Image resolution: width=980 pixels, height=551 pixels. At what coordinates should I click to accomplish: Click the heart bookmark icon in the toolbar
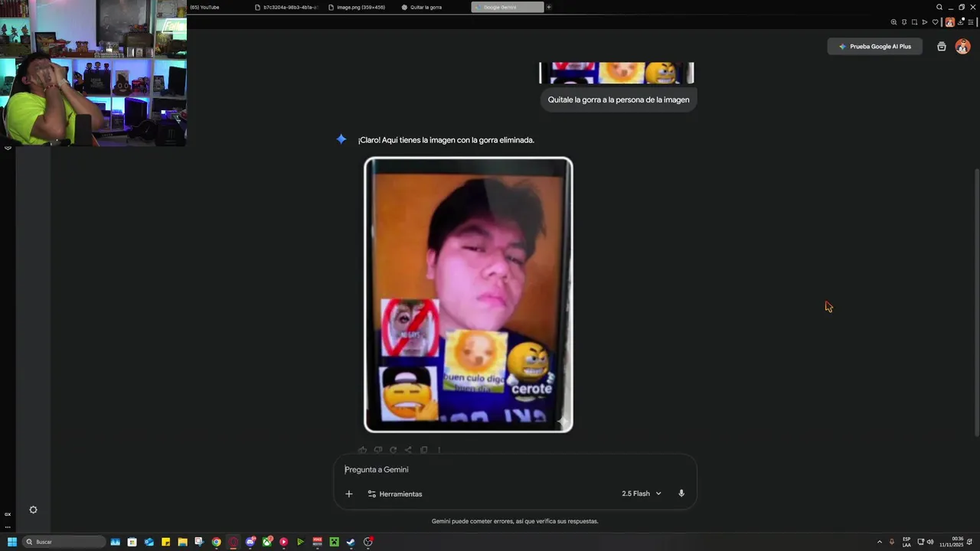tap(935, 22)
